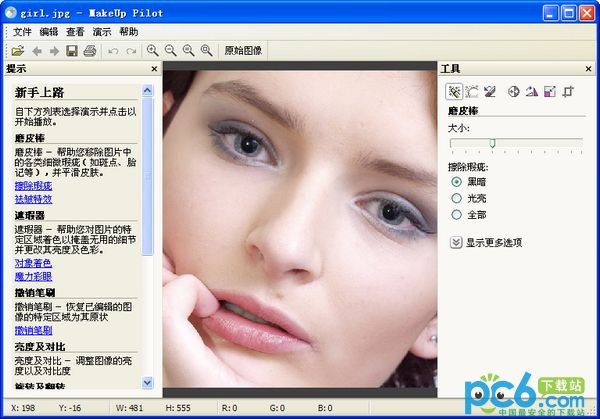The height and width of the screenshot is (419, 600).
Task: Click the girl photo in the canvas
Action: [300, 229]
